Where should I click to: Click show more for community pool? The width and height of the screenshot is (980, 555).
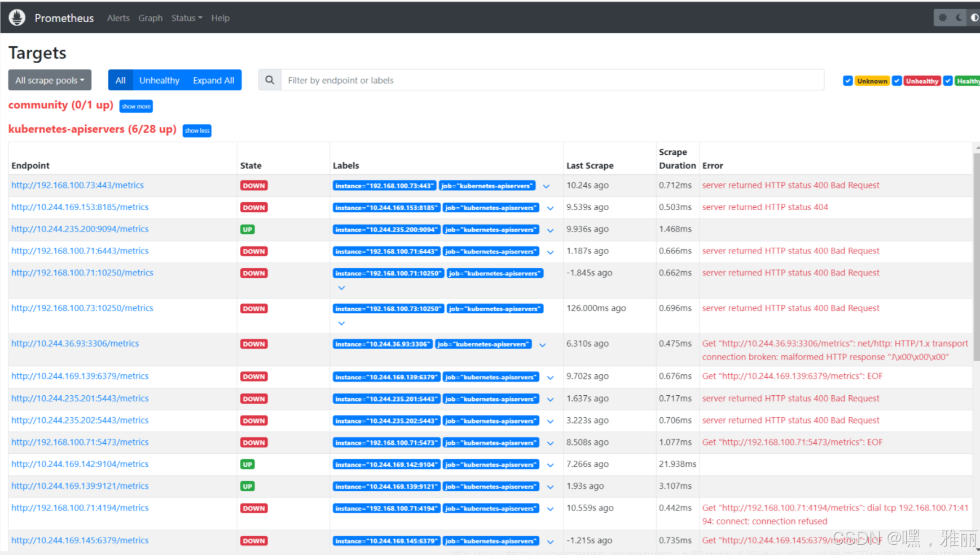136,106
